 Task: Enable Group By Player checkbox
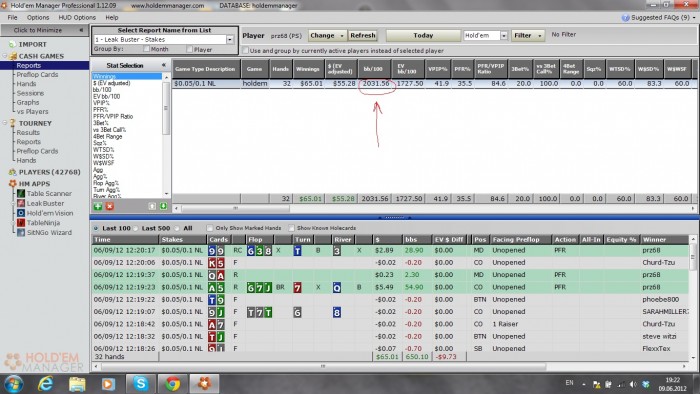[x=190, y=49]
